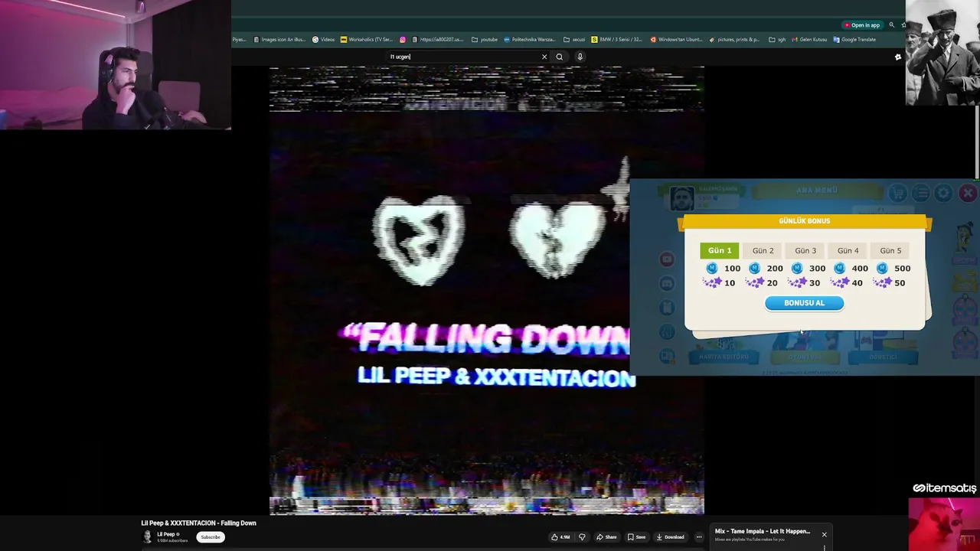
Task: Click the browser zoom magnifier icon
Action: pyautogui.click(x=891, y=25)
